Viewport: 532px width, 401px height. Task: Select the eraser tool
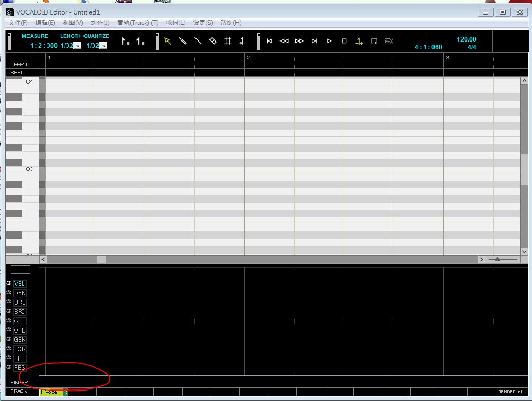213,41
